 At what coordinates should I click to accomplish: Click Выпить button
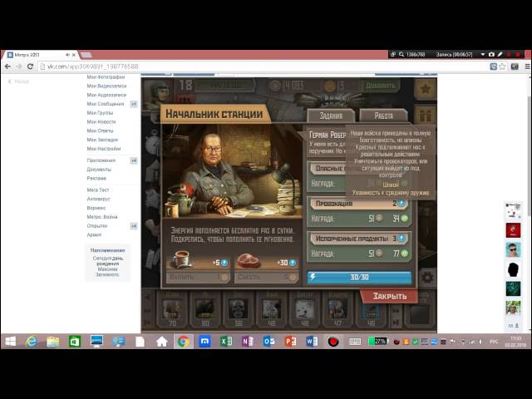(199, 277)
